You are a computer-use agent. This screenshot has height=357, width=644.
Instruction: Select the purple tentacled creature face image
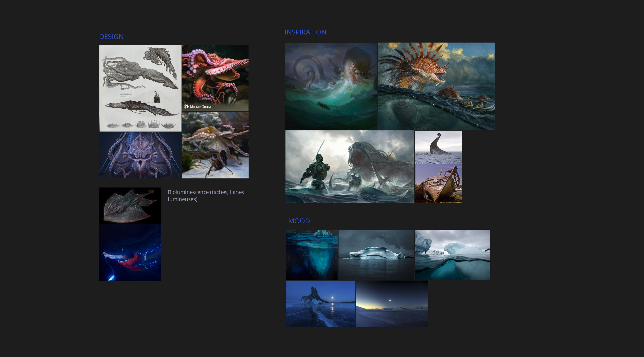(x=140, y=155)
